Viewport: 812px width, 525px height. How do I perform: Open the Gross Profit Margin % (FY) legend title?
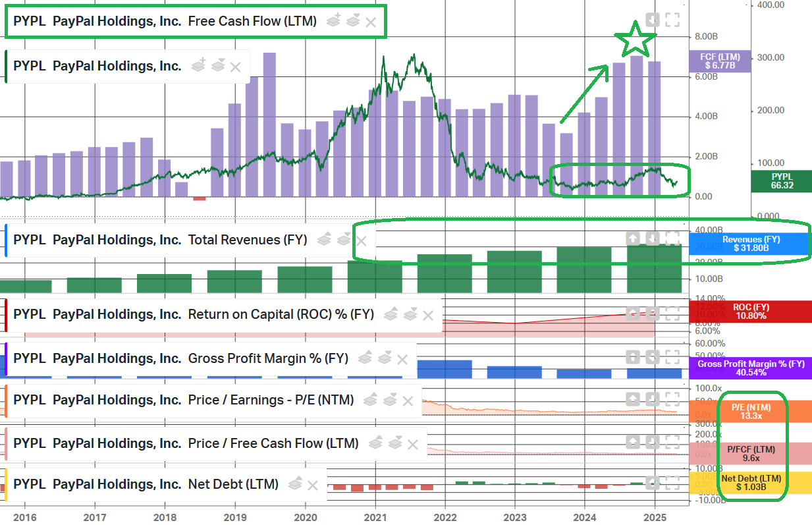[181, 358]
